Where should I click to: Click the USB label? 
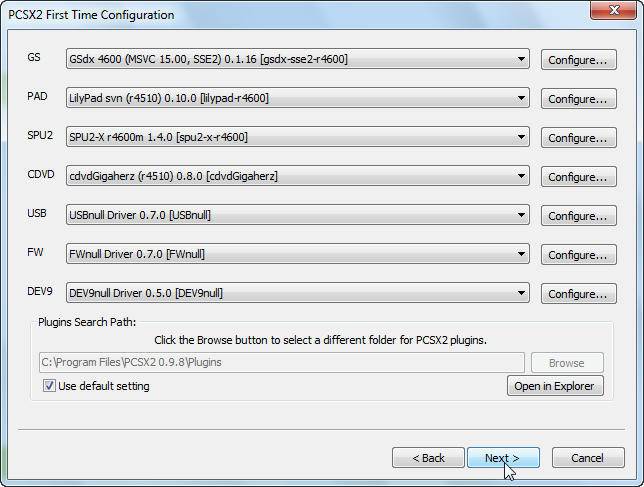[37, 213]
